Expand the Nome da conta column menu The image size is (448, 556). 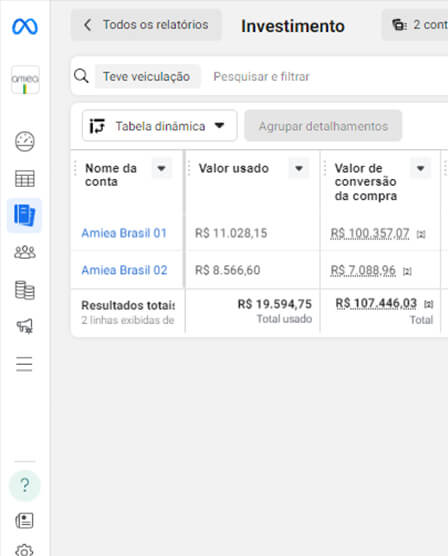tap(162, 168)
